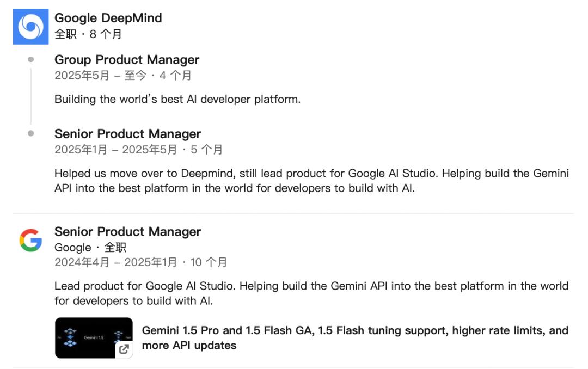
Task: Click the timeline dot beside Group Product Manager
Action: pos(30,59)
